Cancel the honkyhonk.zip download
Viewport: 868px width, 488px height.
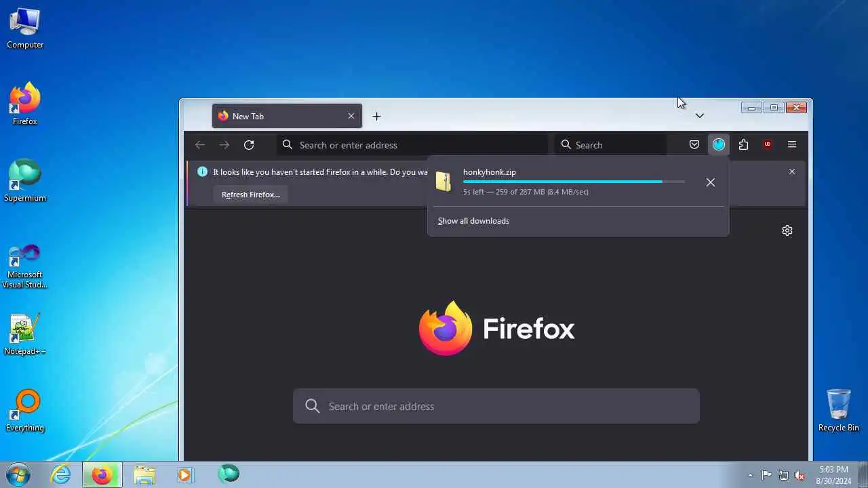(x=710, y=182)
